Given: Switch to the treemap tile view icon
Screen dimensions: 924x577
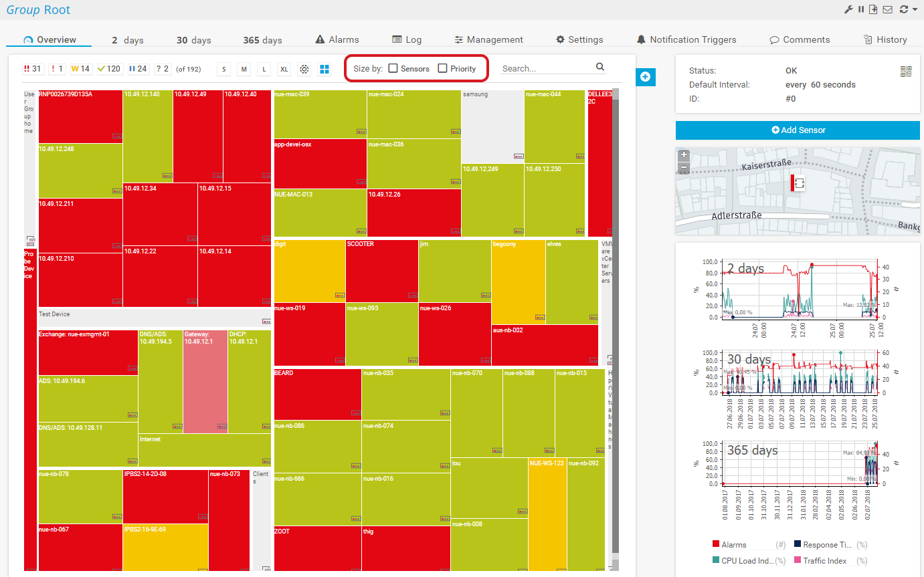Looking at the screenshot, I should tap(324, 69).
